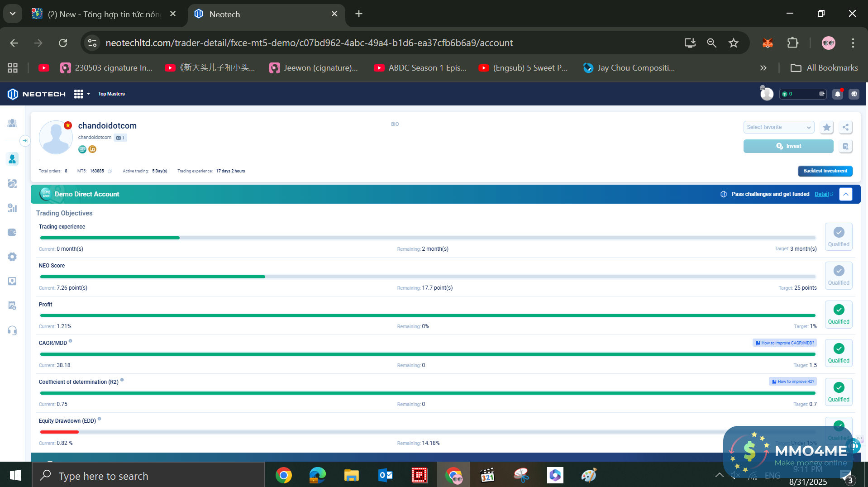The height and width of the screenshot is (487, 868).
Task: Open All Bookmarks folder
Action: tap(824, 68)
